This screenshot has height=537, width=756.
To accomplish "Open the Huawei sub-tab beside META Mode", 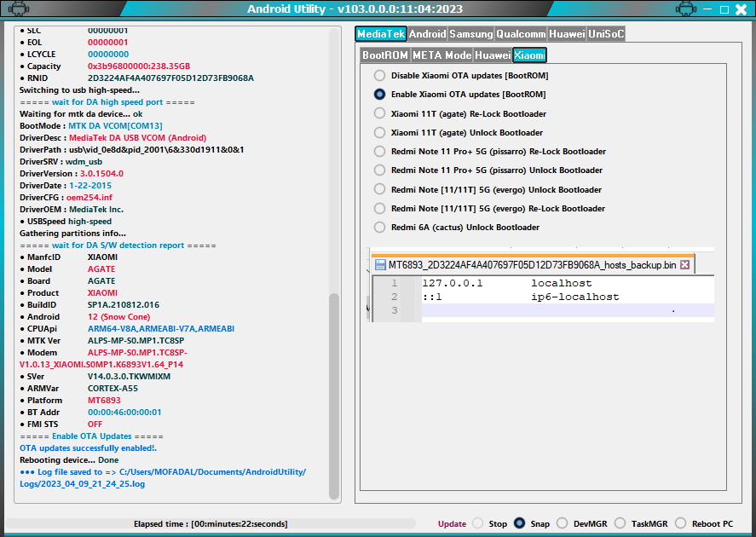I will tap(493, 55).
